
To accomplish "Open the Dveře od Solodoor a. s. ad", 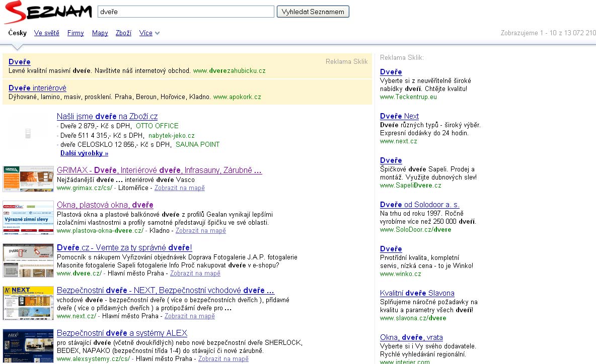I will click(x=420, y=205).
